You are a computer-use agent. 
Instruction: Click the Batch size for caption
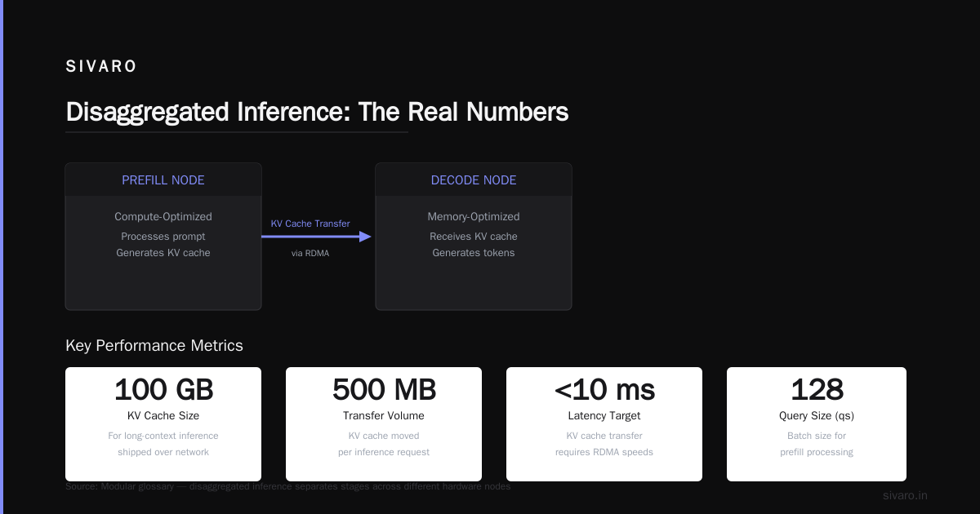pyautogui.click(x=817, y=436)
